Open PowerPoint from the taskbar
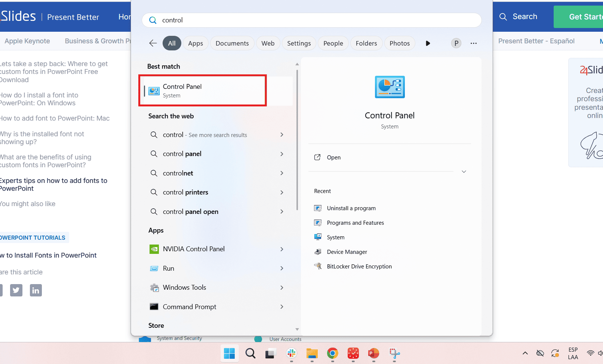This screenshot has width=603, height=364. pyautogui.click(x=373, y=353)
